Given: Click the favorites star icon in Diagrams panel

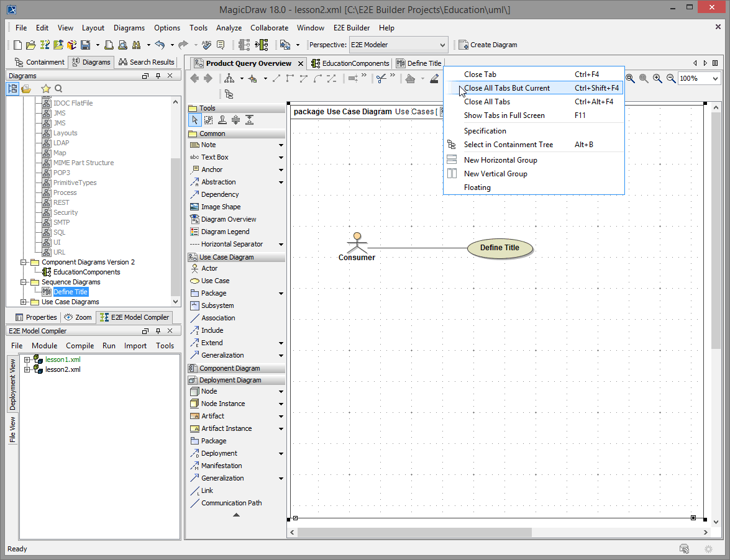Looking at the screenshot, I should pos(45,89).
